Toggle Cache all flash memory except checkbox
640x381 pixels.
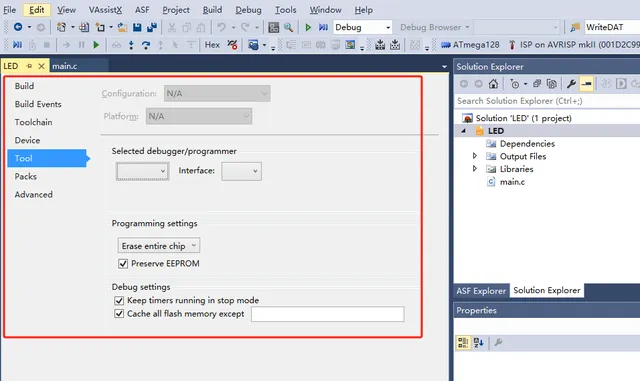tap(119, 314)
